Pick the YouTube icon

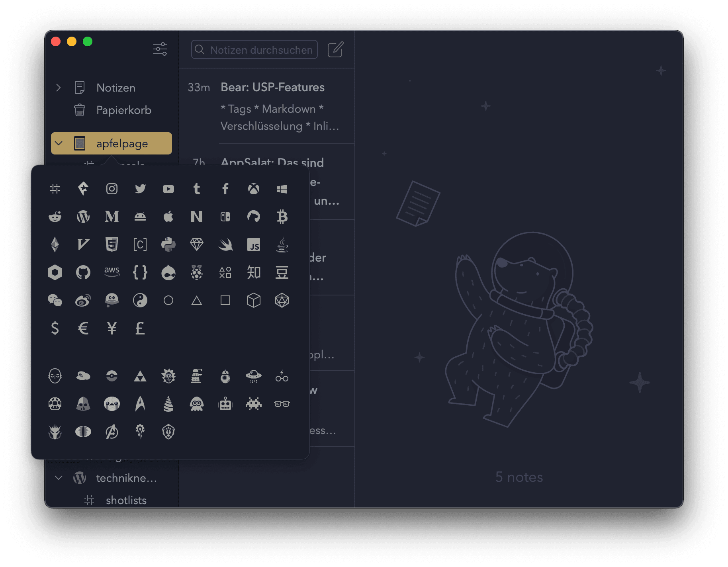click(168, 189)
